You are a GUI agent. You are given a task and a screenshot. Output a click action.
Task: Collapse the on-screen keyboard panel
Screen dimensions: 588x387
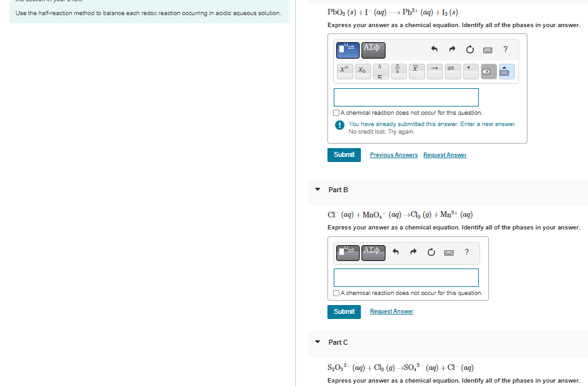tap(506, 71)
